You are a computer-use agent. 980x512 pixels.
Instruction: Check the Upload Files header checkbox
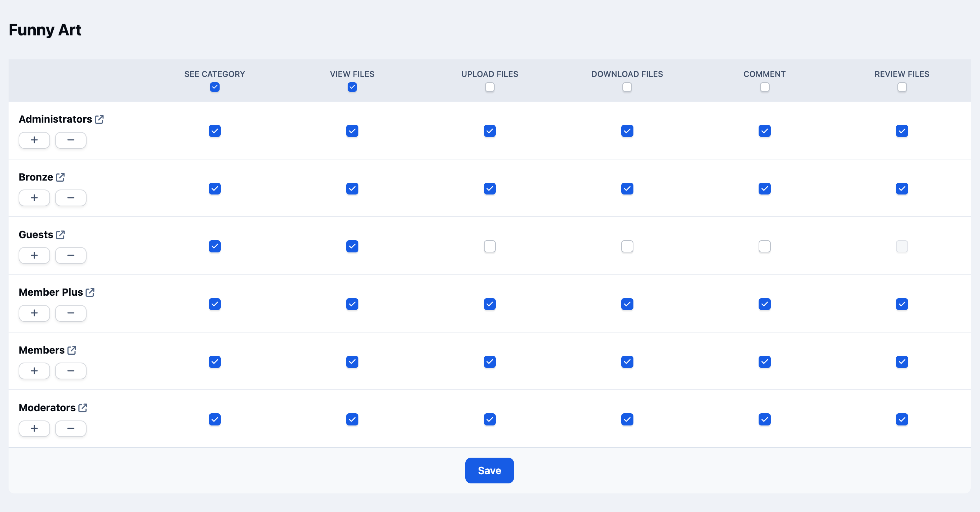[490, 87]
